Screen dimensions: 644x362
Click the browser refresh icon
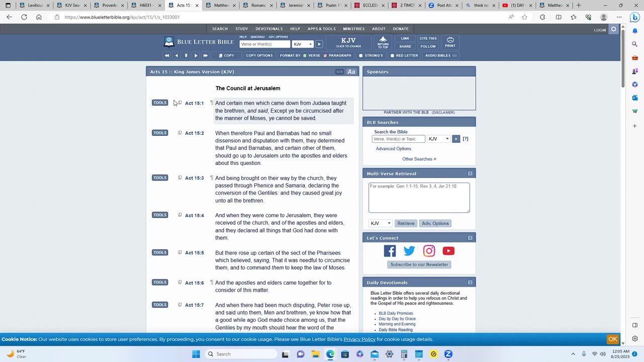pyautogui.click(x=24, y=17)
